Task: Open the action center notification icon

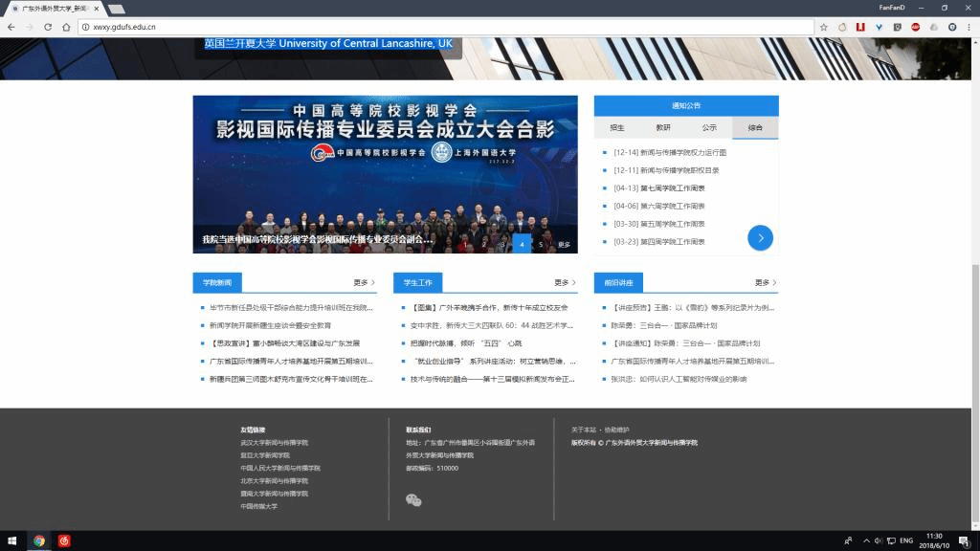Action: tap(965, 540)
